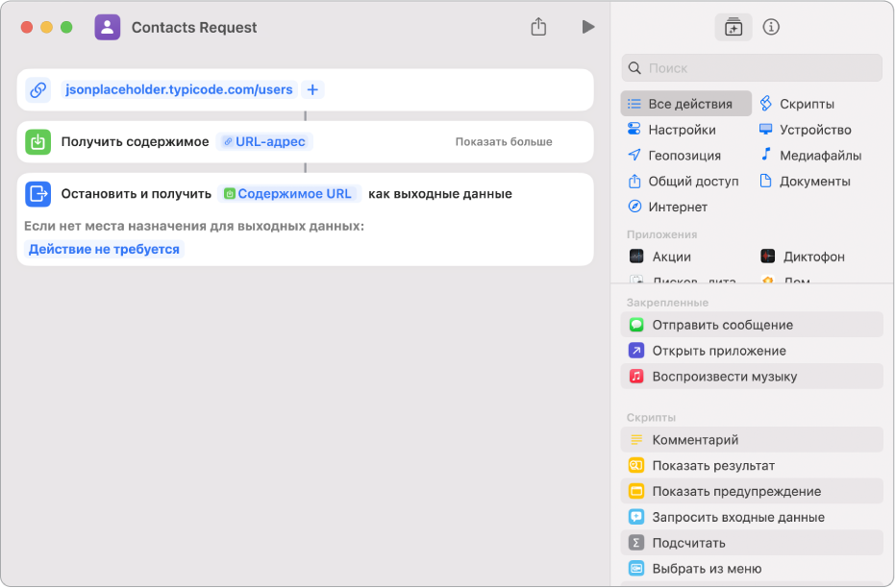Add another URL with the plus button
Viewport: 895px width, 588px height.
tap(312, 90)
